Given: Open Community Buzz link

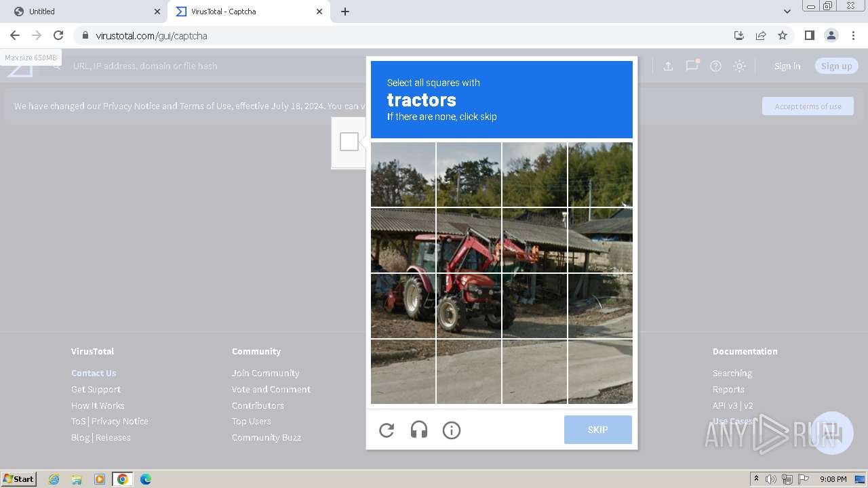Looking at the screenshot, I should pyautogui.click(x=267, y=437).
